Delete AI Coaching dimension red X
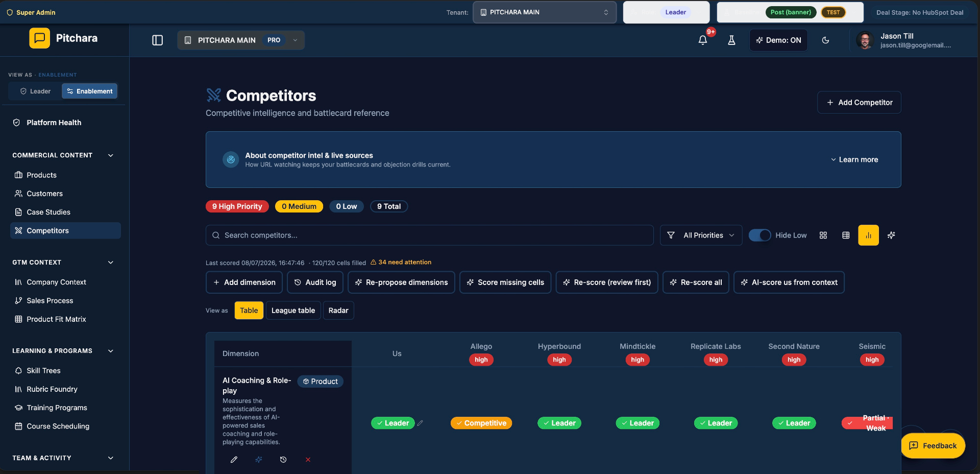The width and height of the screenshot is (980, 474). pyautogui.click(x=308, y=460)
